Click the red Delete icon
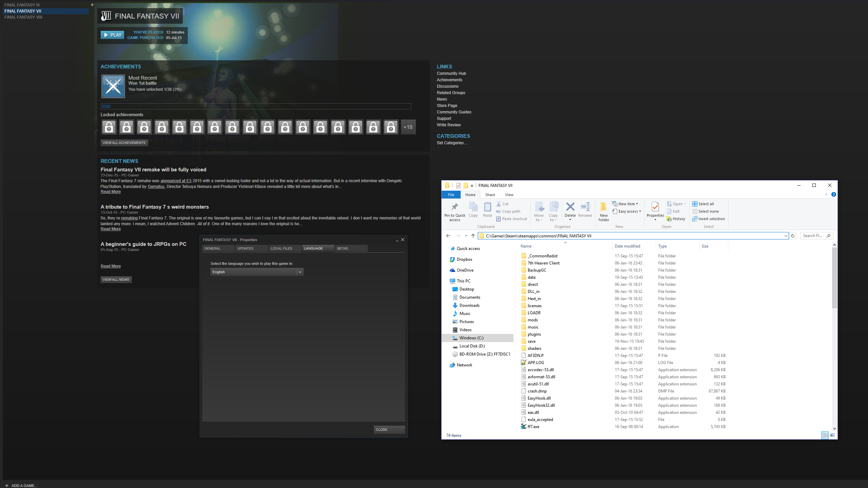This screenshot has height=488, width=868. click(570, 207)
